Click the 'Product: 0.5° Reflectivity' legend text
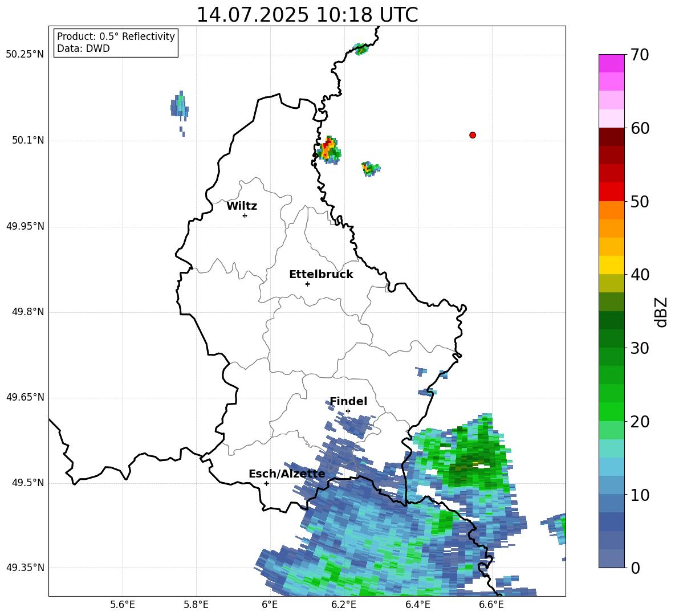The image size is (675, 616). point(116,36)
